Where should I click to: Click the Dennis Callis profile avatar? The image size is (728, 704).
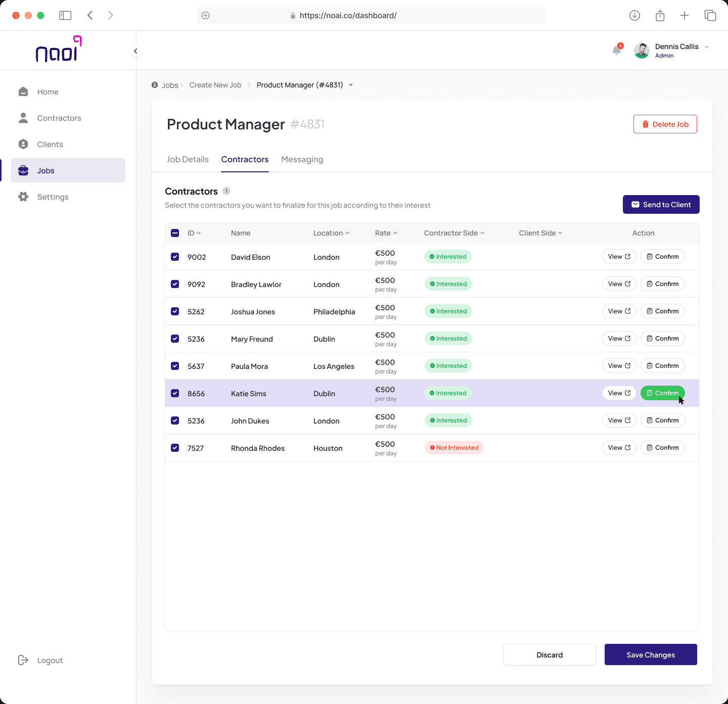(x=642, y=51)
